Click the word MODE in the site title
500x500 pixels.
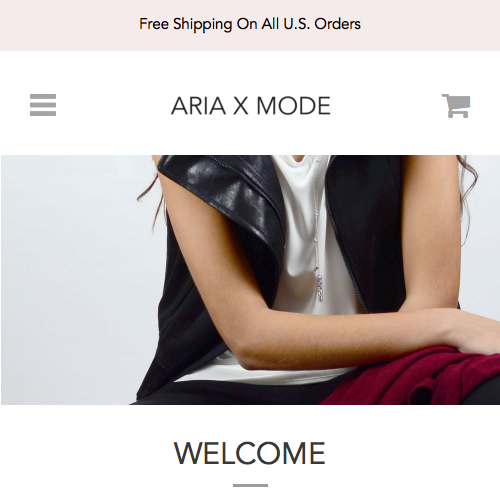click(293, 106)
